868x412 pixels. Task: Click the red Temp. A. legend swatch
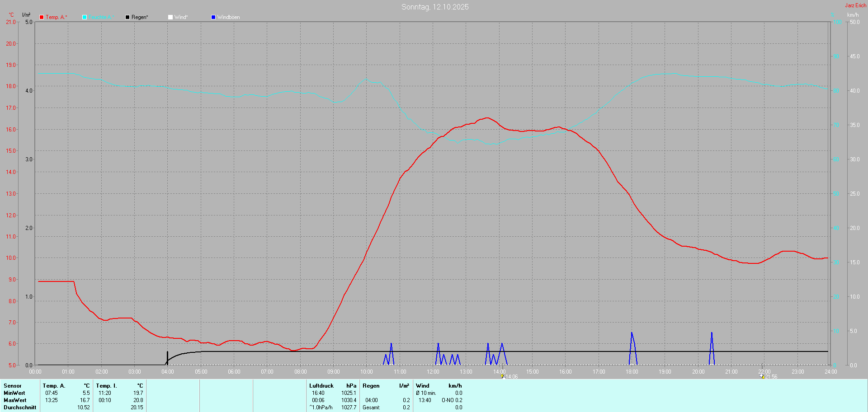click(42, 17)
